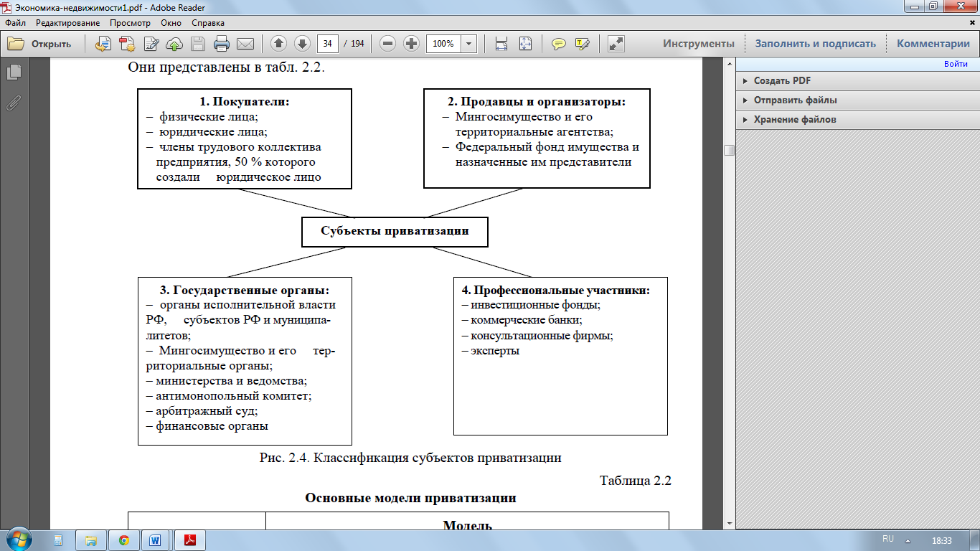Zoom in with the plus button

[x=411, y=44]
